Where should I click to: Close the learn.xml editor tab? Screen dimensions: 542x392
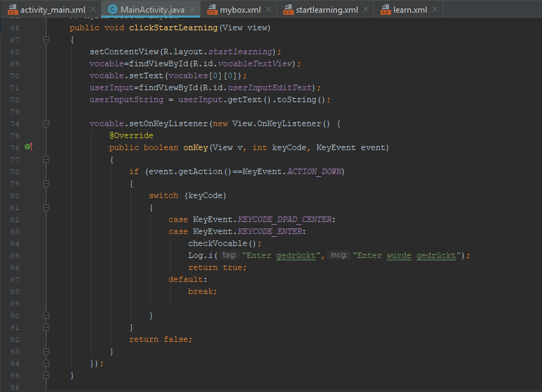[434, 10]
